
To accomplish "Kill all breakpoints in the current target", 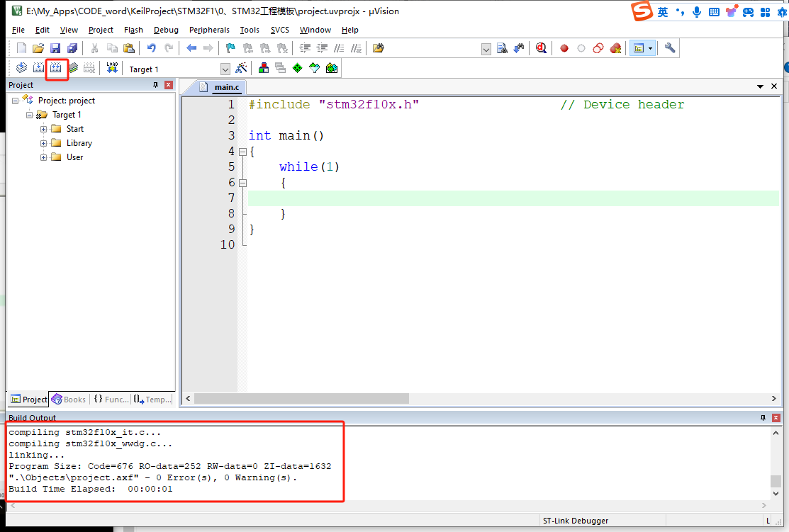I will pyautogui.click(x=615, y=48).
